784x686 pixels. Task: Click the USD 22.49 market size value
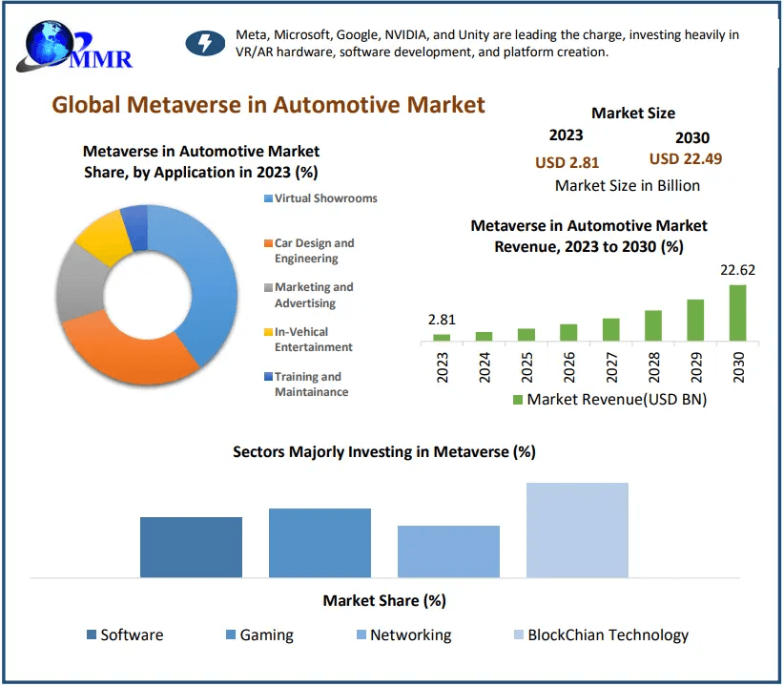coord(685,159)
